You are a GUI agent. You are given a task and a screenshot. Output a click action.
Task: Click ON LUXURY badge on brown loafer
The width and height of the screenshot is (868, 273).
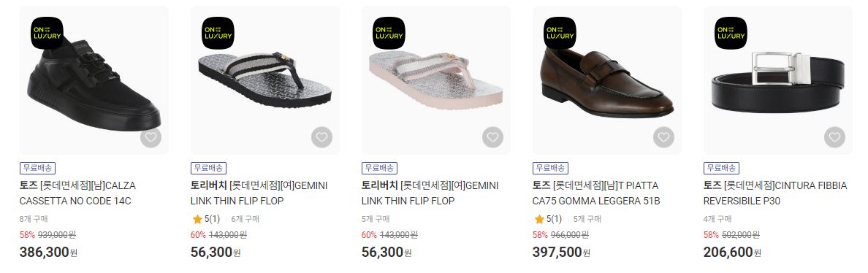point(560,33)
